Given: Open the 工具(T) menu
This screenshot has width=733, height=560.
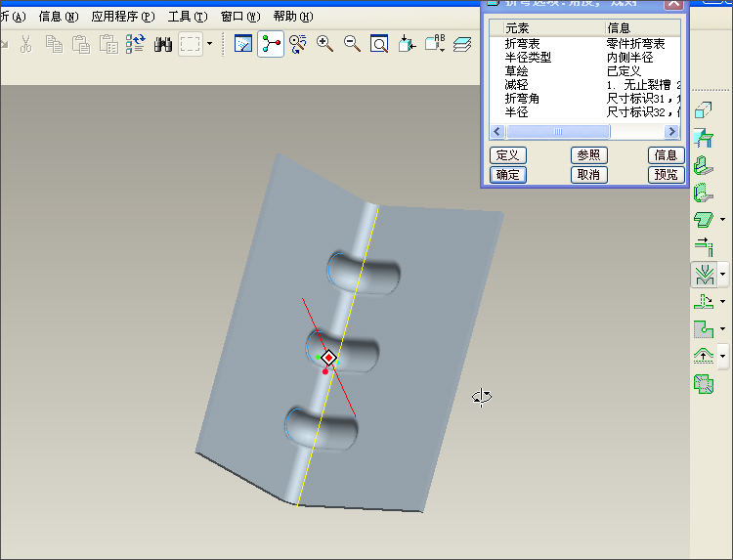Looking at the screenshot, I should point(187,17).
